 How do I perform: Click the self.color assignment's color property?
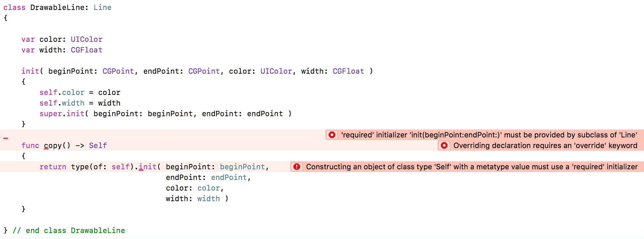pyautogui.click(x=73, y=92)
